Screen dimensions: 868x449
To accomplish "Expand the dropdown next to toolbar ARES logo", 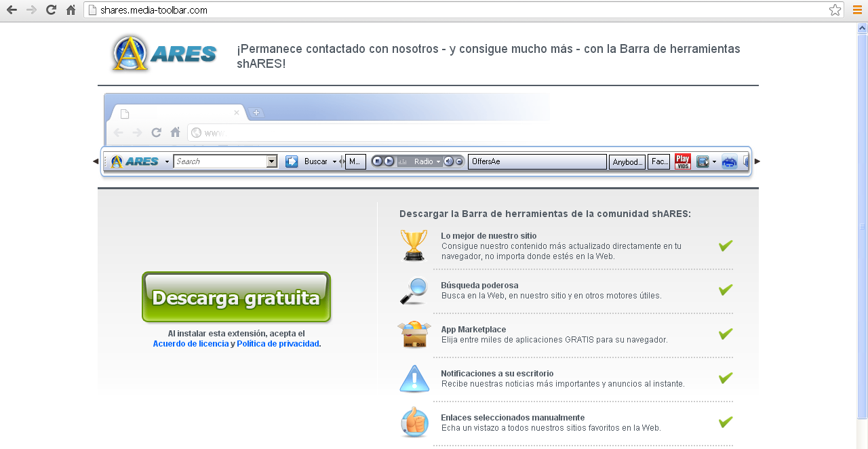I will point(167,162).
